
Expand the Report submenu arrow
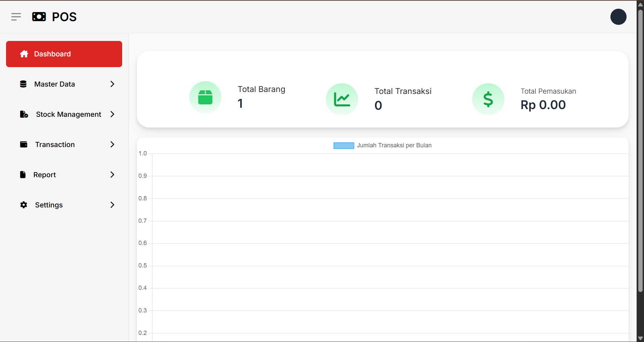tap(112, 175)
